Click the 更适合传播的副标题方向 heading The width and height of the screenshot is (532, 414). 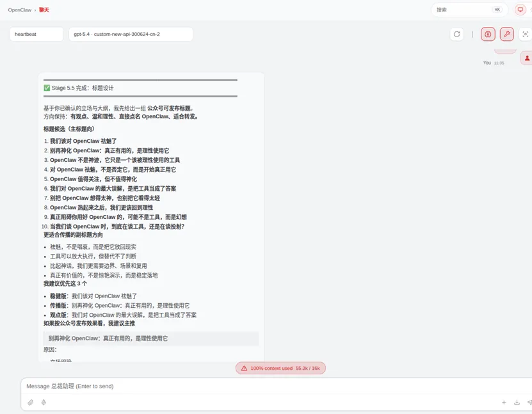tap(73, 235)
